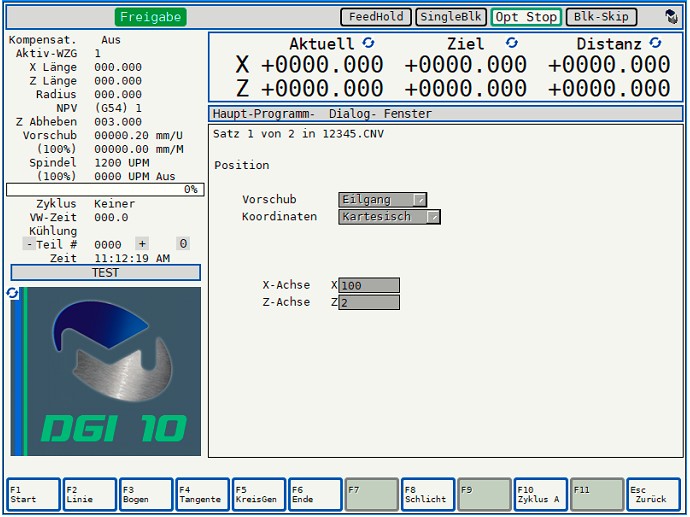Toggle SingleBlk mode
This screenshot has height=517, width=690.
[x=451, y=17]
